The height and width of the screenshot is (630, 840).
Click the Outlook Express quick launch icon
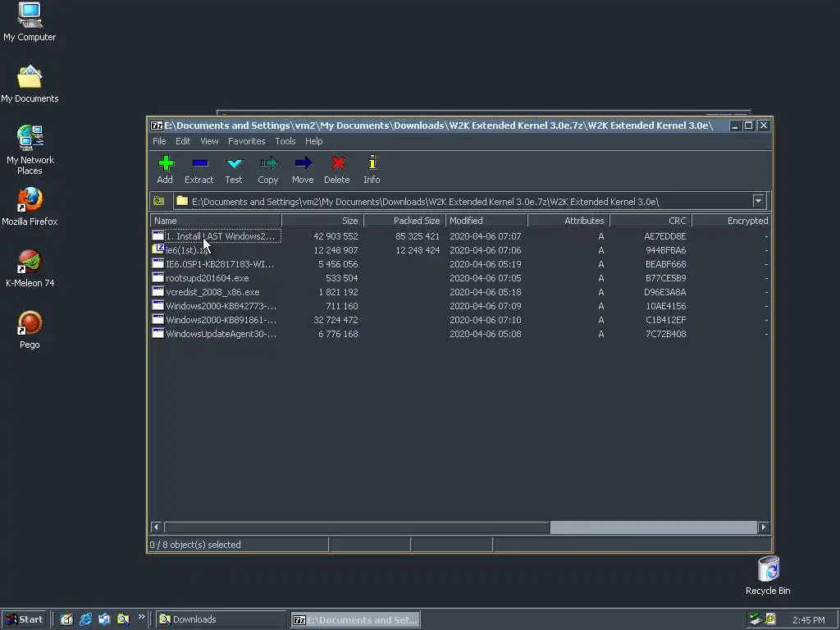click(x=104, y=619)
